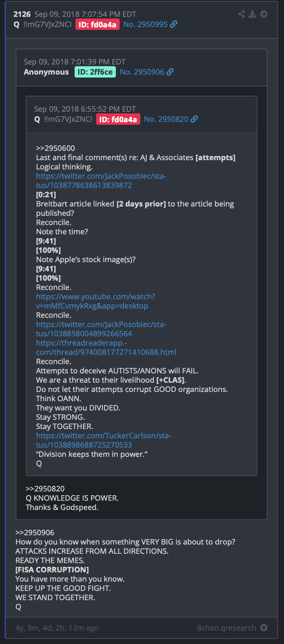Click the arrow circle icon at top right

264,14
